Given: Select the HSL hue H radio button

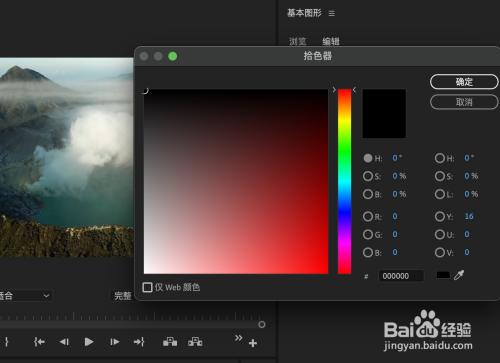Looking at the screenshot, I should (x=440, y=158).
